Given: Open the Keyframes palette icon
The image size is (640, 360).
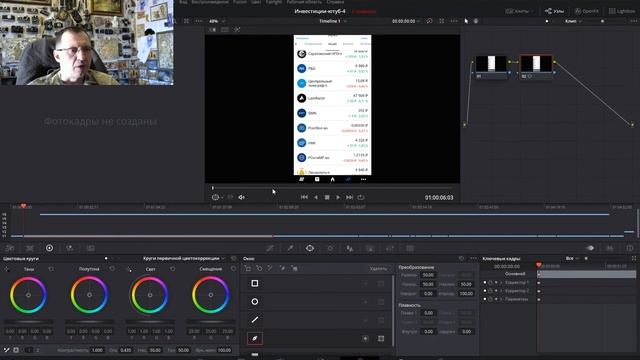Looking at the screenshot, I should coord(590,248).
